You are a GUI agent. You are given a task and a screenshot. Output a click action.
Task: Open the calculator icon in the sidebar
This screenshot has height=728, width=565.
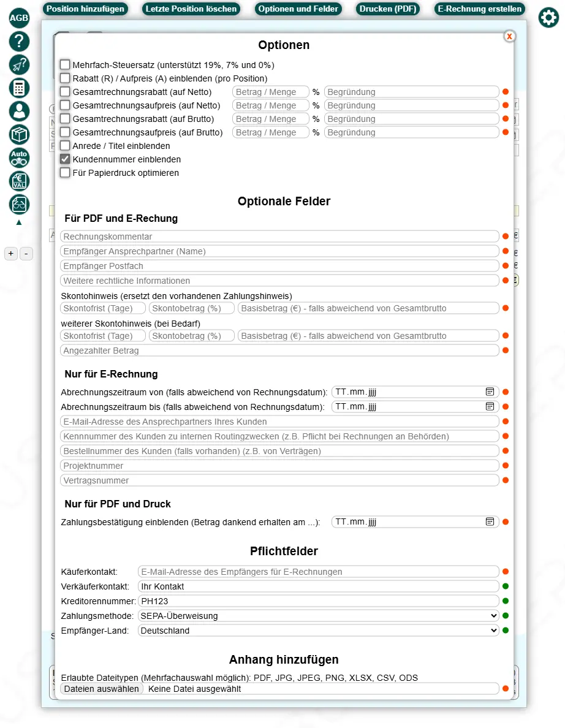[19, 88]
